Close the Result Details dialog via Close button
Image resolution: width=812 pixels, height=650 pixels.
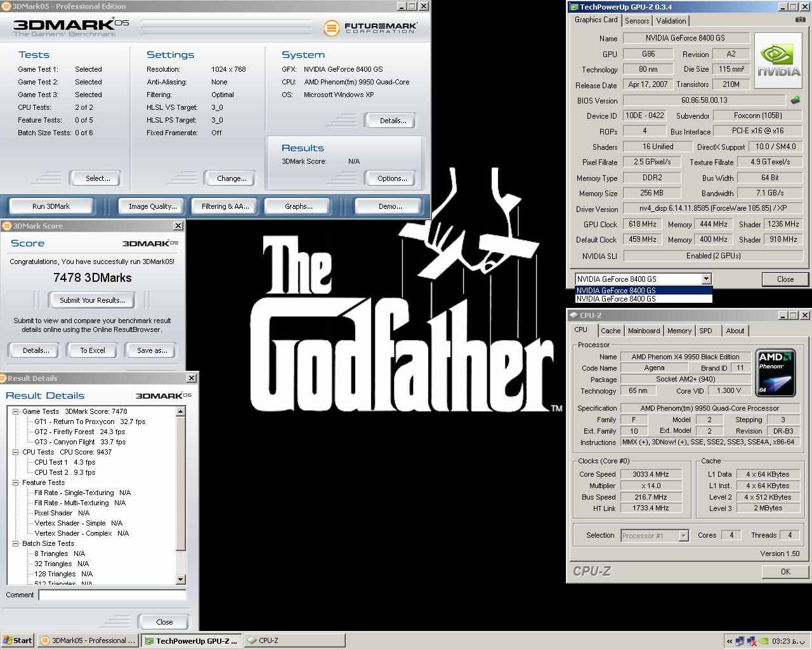(x=164, y=622)
